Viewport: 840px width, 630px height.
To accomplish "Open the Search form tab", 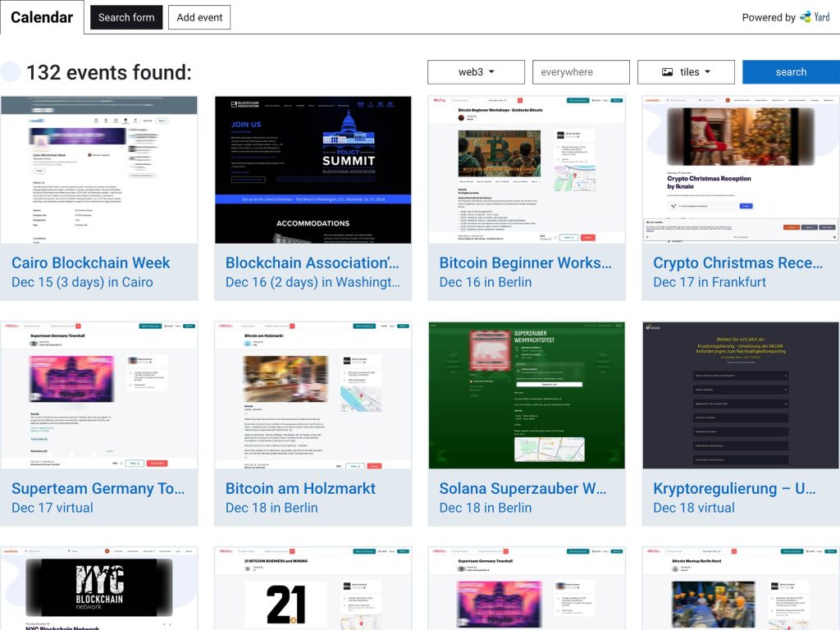I will click(x=126, y=17).
